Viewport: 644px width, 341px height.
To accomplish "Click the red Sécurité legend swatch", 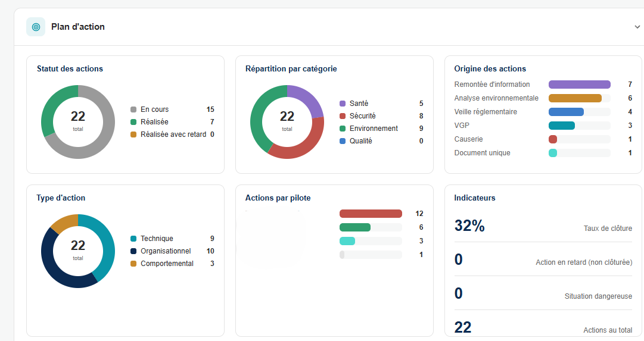I will pos(343,116).
